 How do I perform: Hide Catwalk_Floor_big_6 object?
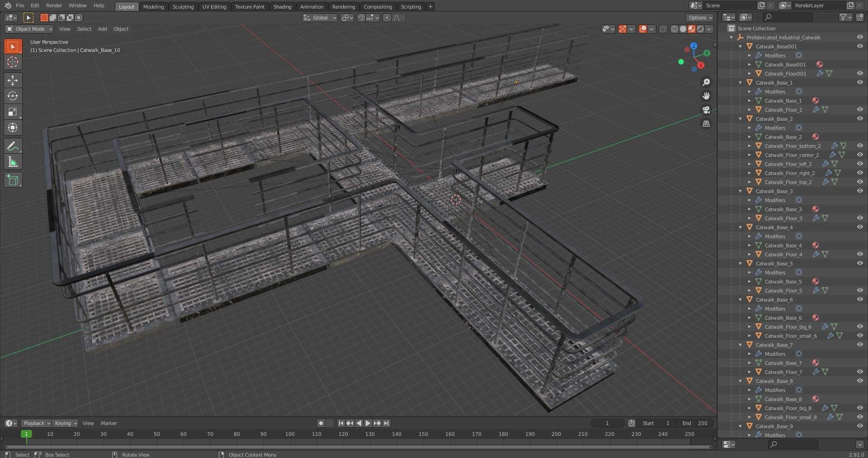coord(860,326)
